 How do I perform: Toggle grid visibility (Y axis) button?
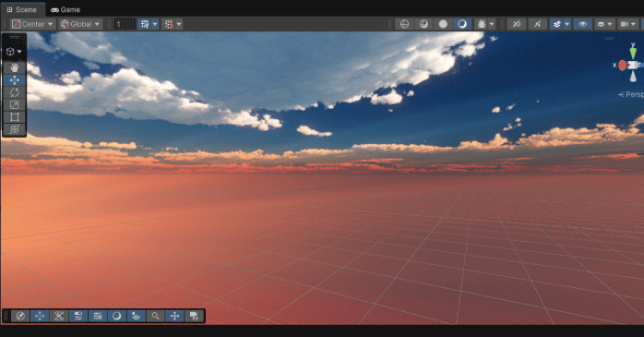coord(145,24)
